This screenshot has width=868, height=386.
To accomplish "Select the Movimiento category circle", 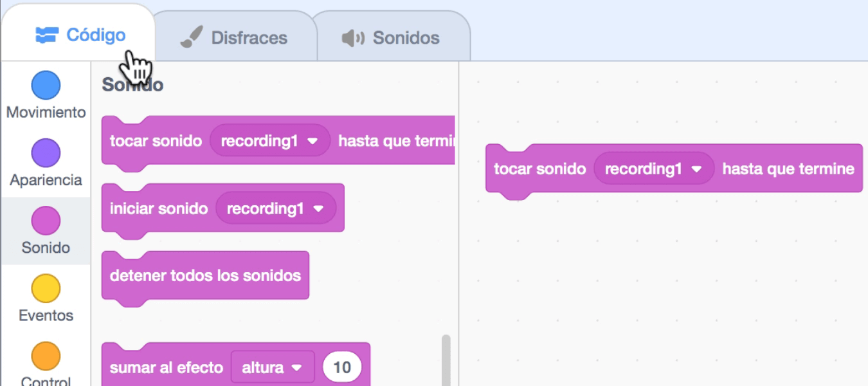I will pos(46,86).
